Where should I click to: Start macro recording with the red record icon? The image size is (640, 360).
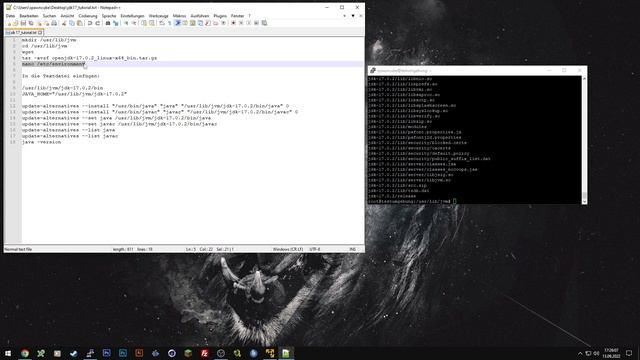point(233,23)
